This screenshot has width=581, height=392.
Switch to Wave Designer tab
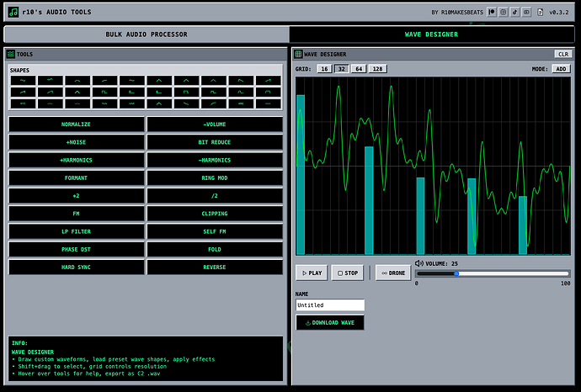coord(431,34)
